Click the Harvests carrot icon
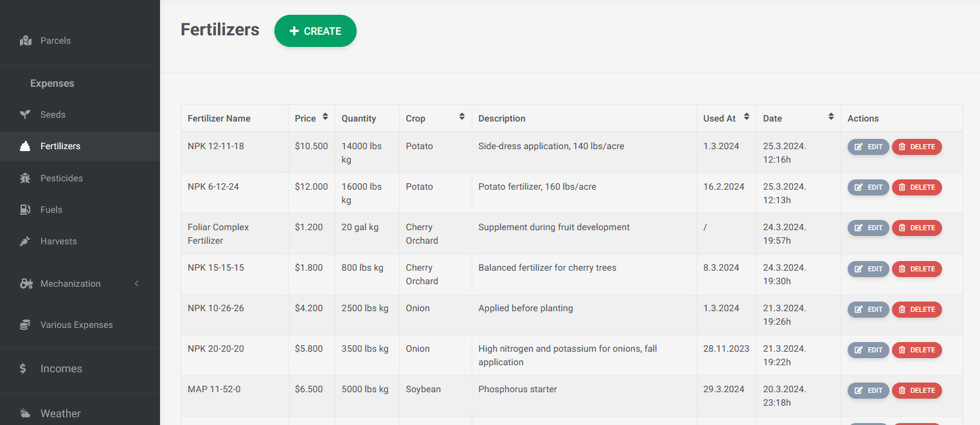This screenshot has height=425, width=980. click(x=25, y=241)
